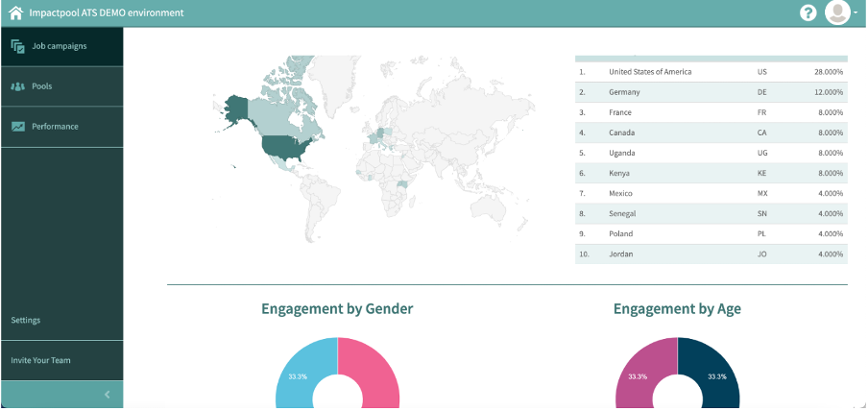868x411 pixels.
Task: Select the United States of America row
Action: pos(711,72)
